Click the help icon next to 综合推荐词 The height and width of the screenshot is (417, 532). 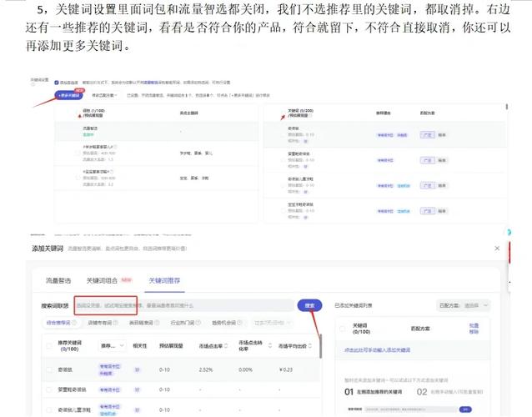tap(74, 322)
